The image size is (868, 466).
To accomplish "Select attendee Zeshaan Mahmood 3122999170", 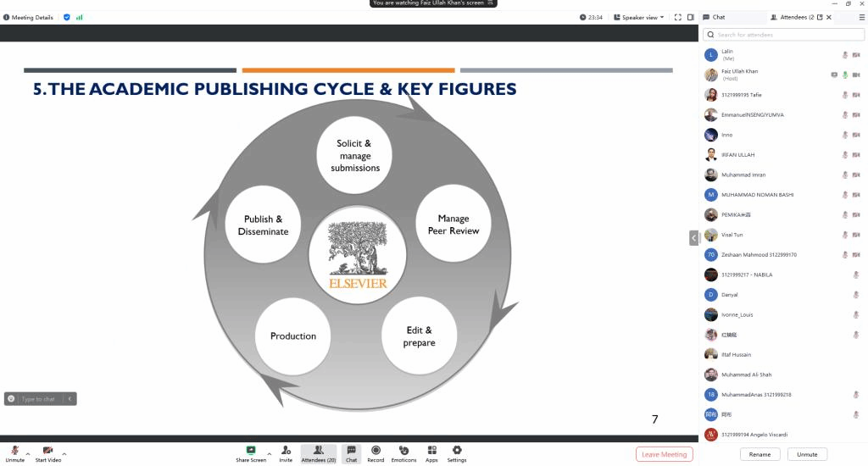I will click(x=782, y=254).
